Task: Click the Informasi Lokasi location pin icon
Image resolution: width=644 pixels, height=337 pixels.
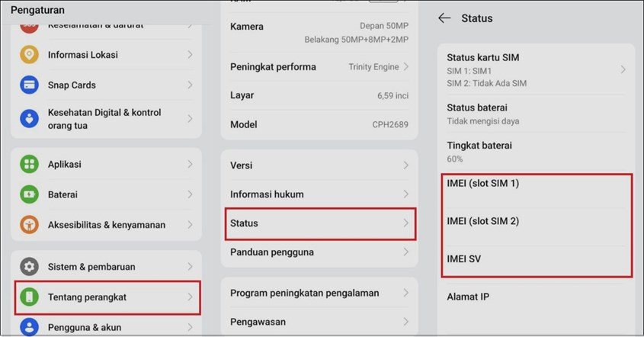Action: coord(29,55)
